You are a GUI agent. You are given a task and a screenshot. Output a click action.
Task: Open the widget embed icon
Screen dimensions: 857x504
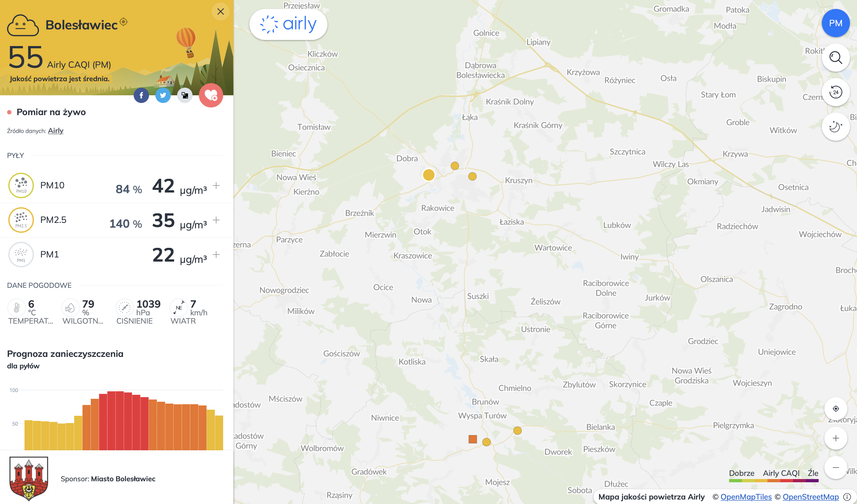[185, 96]
